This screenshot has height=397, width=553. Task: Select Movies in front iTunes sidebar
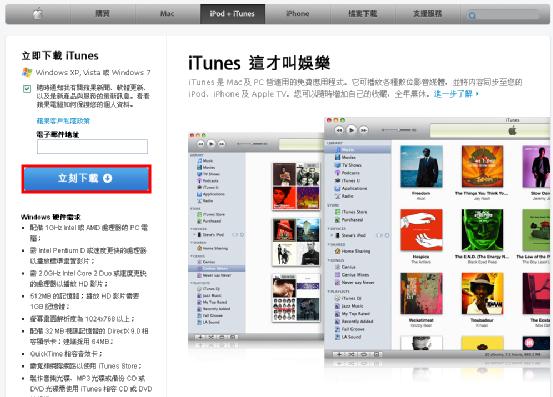click(345, 157)
